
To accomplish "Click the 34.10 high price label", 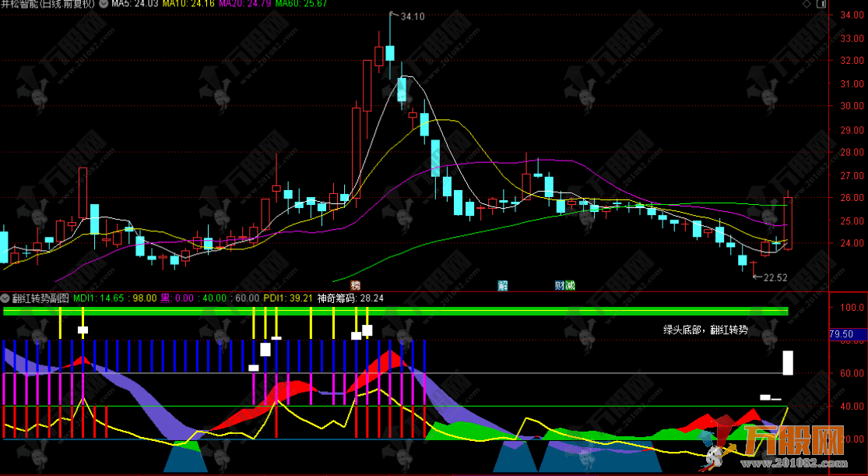I will tap(412, 16).
